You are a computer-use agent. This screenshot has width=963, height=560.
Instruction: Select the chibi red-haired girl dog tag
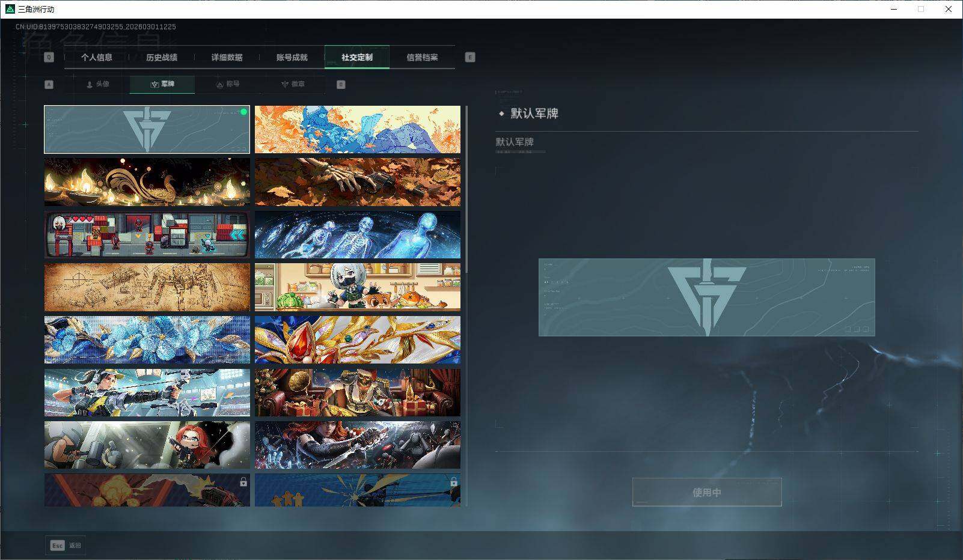[x=147, y=445]
